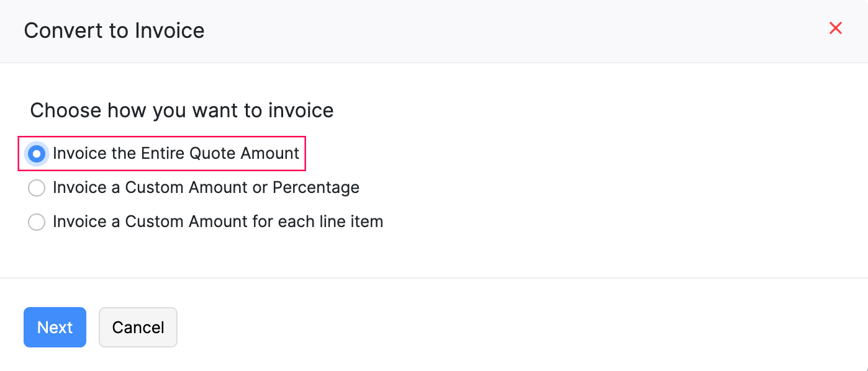The width and height of the screenshot is (868, 371).
Task: Select the Invoice the Entire Quote Amount radio
Action: (x=37, y=153)
